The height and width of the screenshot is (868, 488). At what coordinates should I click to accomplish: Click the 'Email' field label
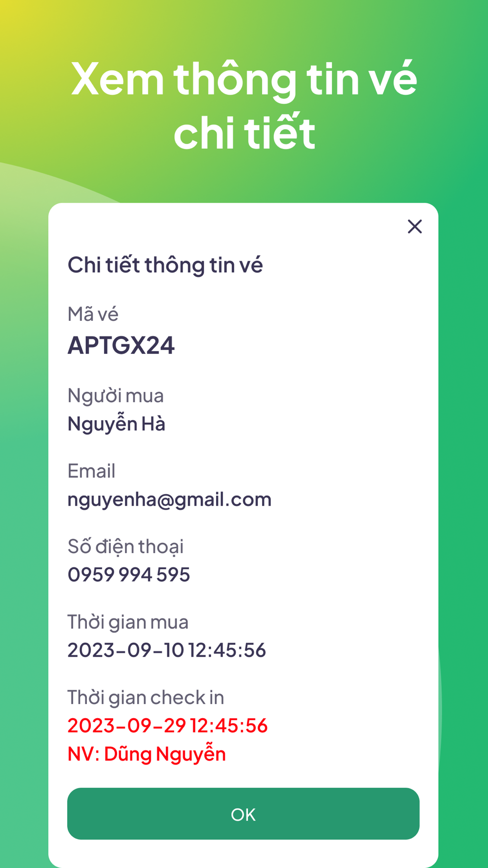pos(91,471)
